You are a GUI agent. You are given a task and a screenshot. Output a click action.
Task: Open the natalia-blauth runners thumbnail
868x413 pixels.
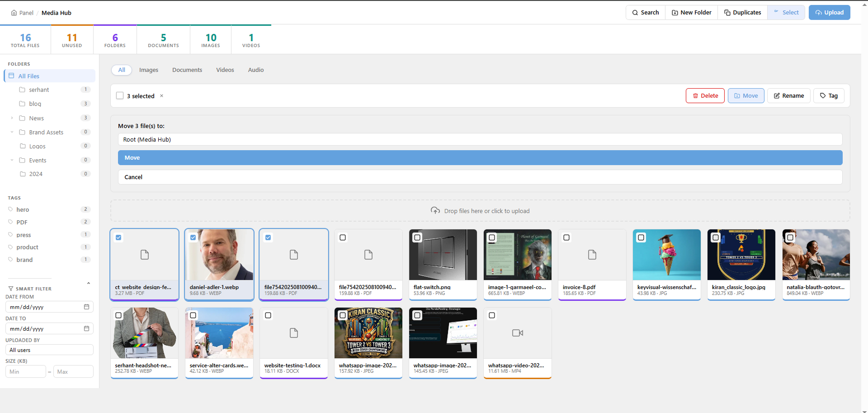816,255
